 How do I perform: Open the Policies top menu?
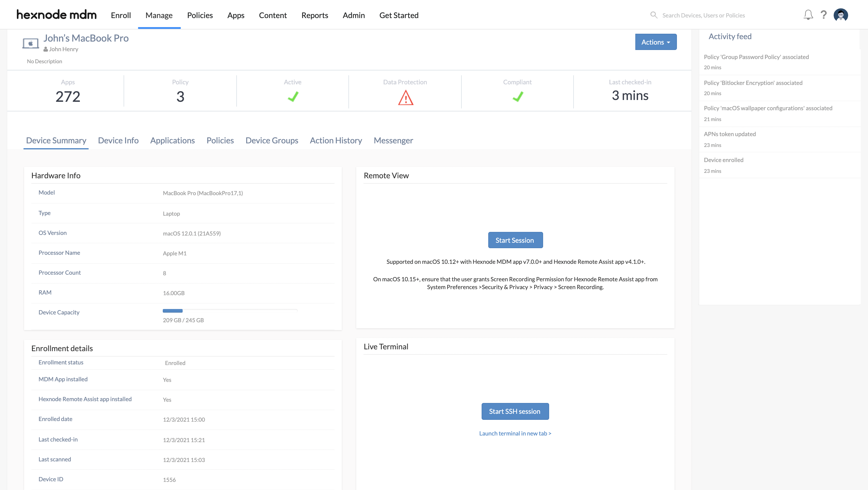pos(200,15)
